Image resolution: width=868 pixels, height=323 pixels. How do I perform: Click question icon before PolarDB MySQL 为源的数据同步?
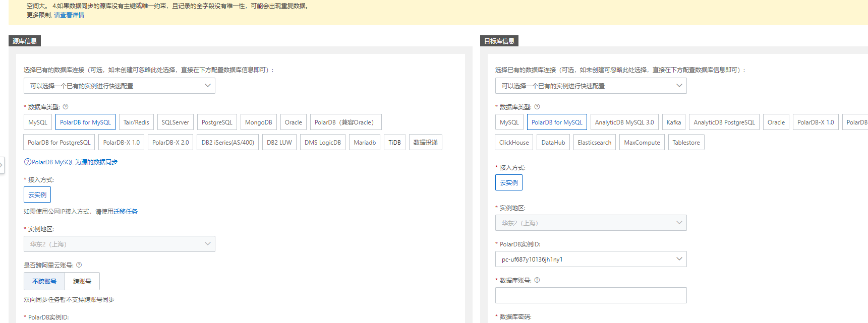pyautogui.click(x=28, y=162)
